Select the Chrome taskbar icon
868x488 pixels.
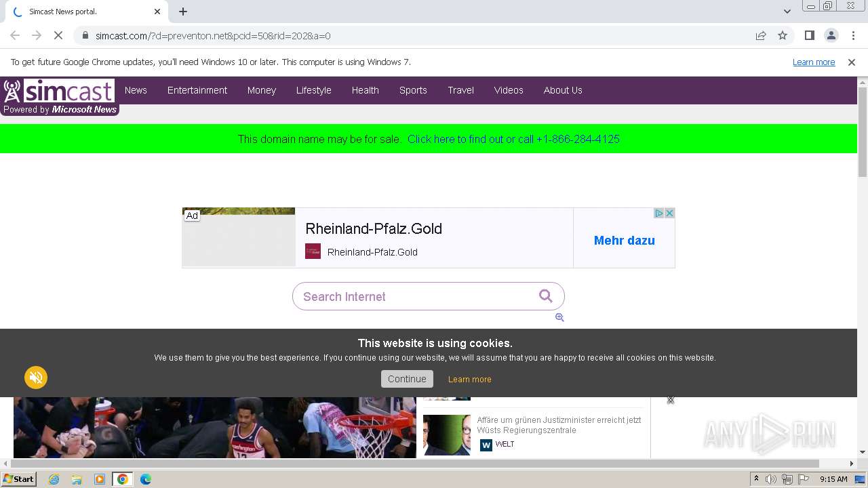point(123,479)
